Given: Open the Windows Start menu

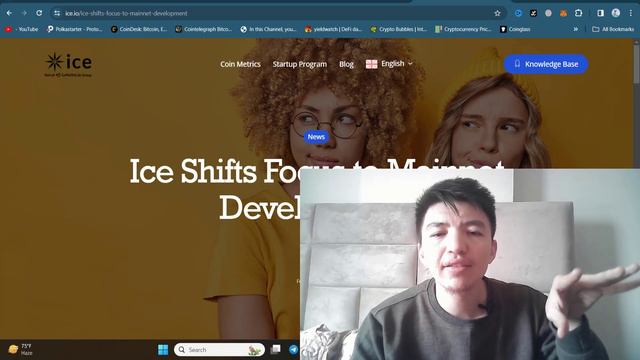Looking at the screenshot, I should [163, 350].
